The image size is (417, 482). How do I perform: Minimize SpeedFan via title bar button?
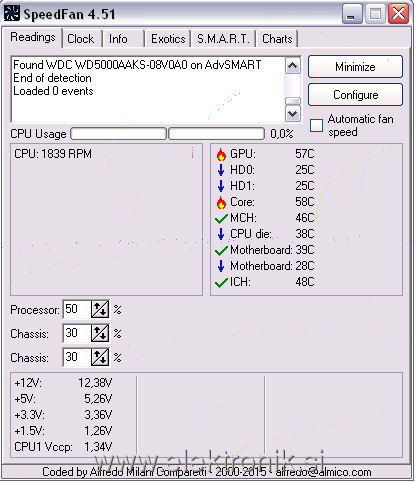click(x=352, y=14)
